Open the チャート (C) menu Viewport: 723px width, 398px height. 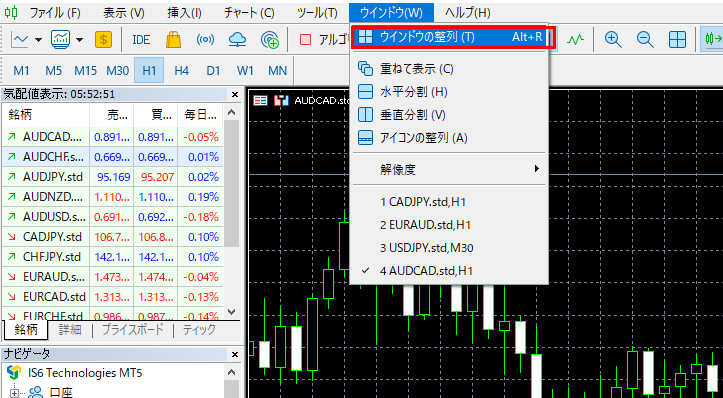point(249,13)
